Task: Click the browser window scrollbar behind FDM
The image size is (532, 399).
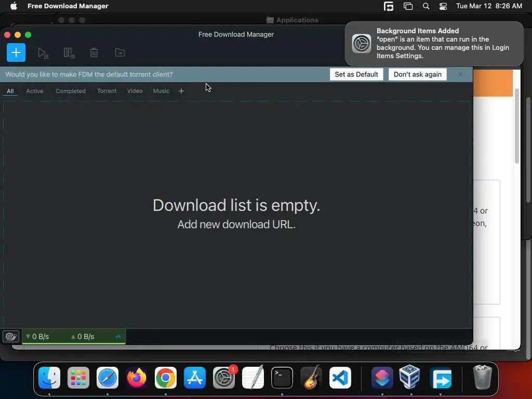Action: [517, 126]
